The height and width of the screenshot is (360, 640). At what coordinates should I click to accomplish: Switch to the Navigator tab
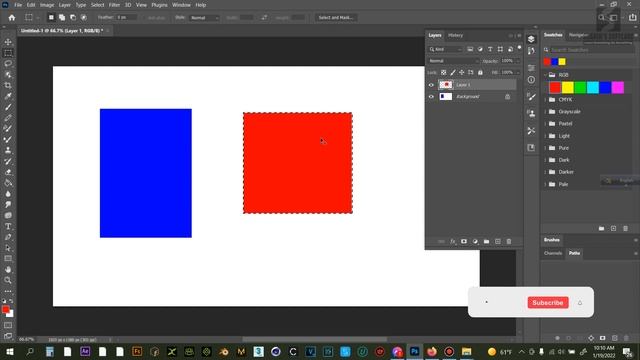[579, 35]
